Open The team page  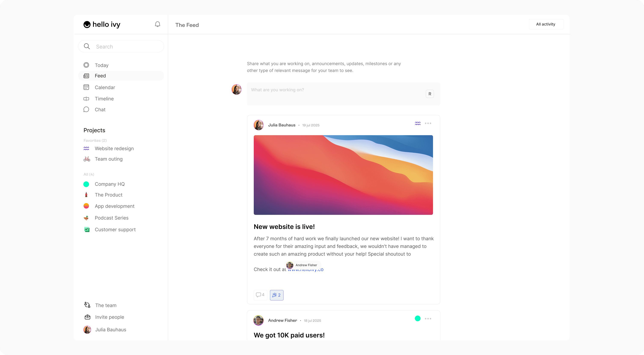tap(105, 305)
